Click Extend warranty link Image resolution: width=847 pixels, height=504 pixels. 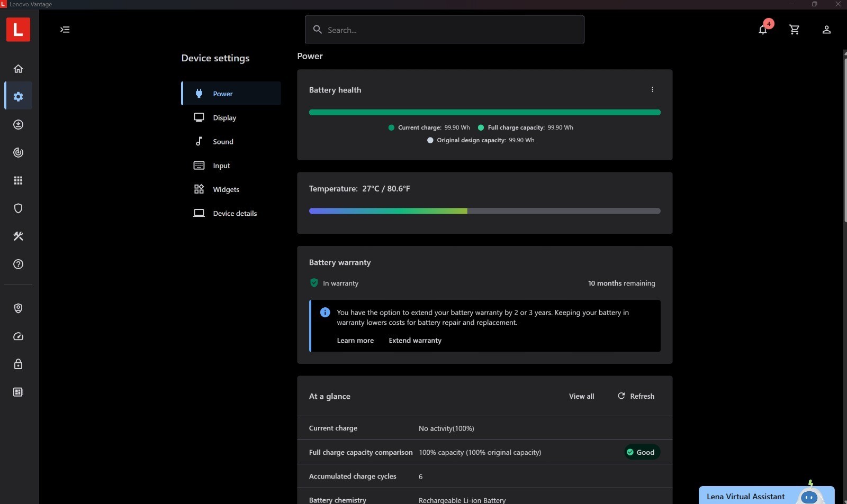(415, 341)
